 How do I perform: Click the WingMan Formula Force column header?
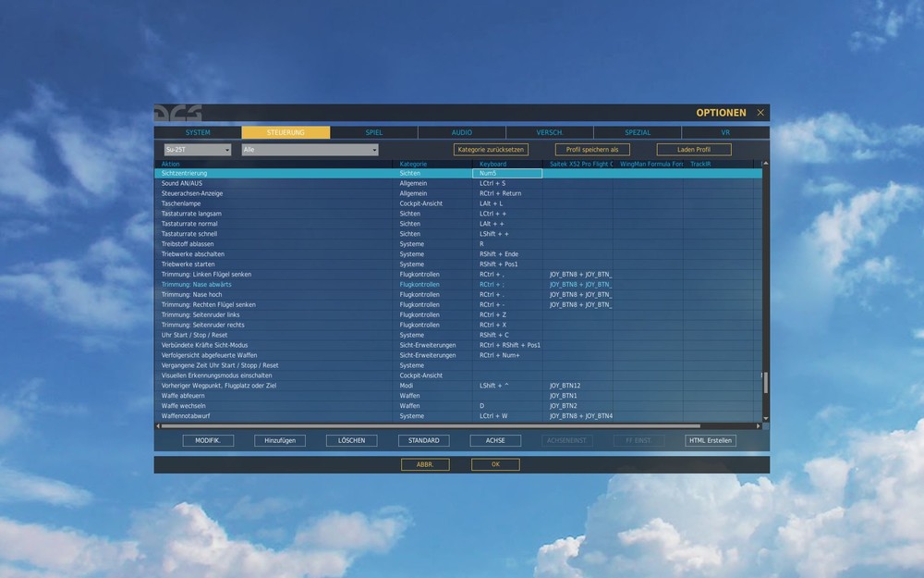point(649,164)
